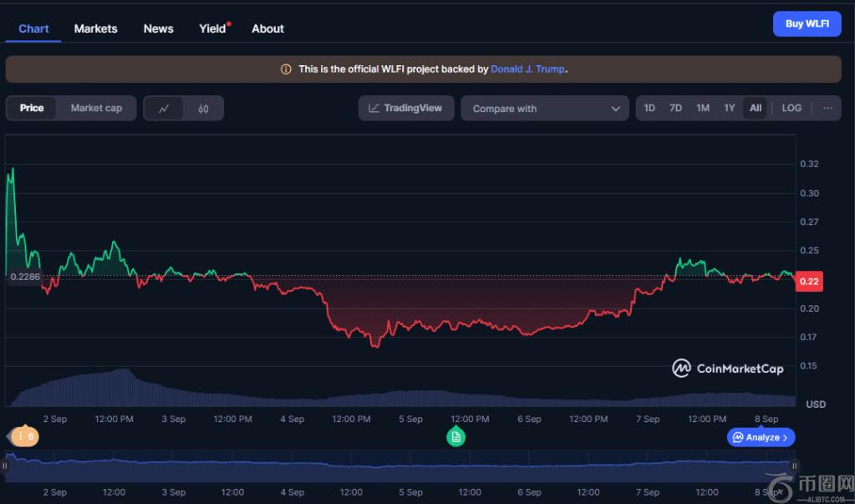
Task: Select the 1Y time range
Action: click(x=729, y=108)
